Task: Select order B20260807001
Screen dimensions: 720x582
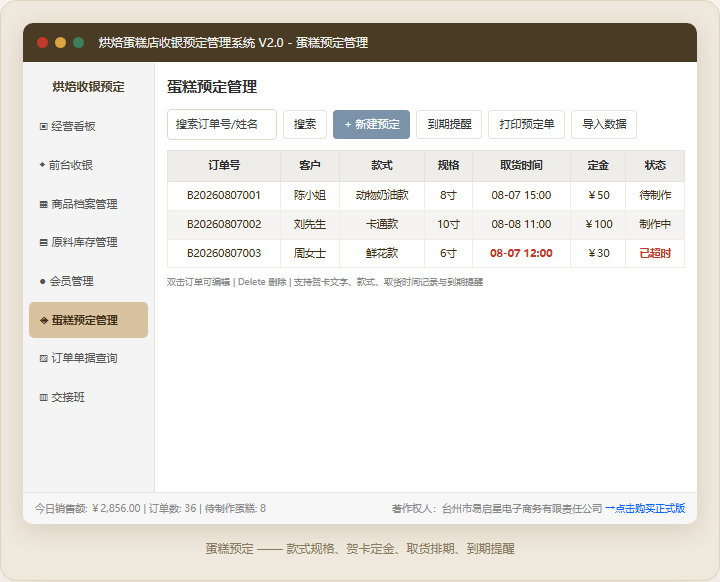Action: tap(224, 196)
